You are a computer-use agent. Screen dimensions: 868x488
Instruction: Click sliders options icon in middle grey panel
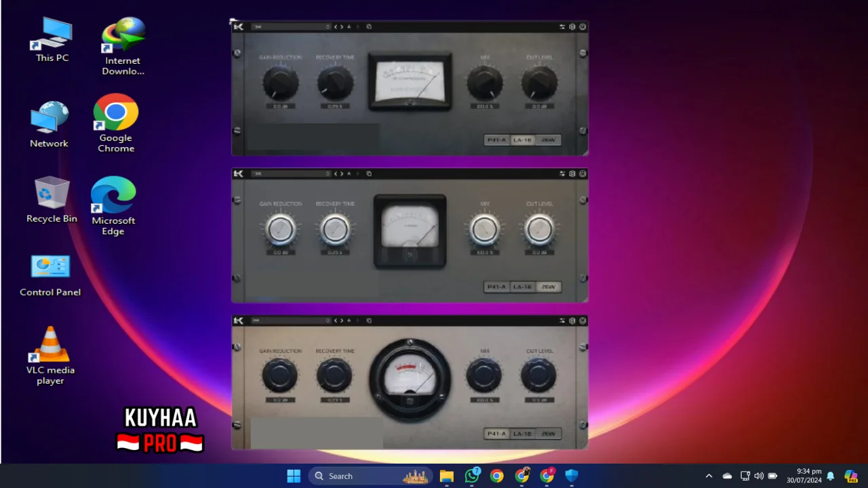click(562, 174)
